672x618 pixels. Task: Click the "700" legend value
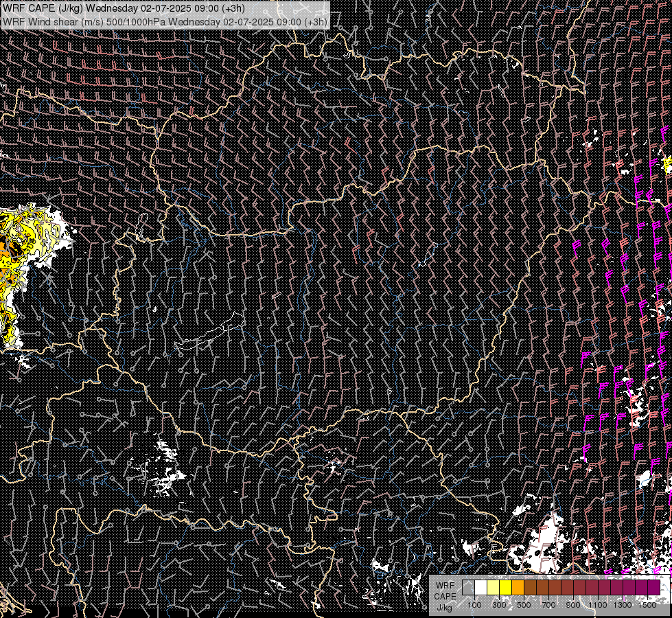pyautogui.click(x=548, y=605)
